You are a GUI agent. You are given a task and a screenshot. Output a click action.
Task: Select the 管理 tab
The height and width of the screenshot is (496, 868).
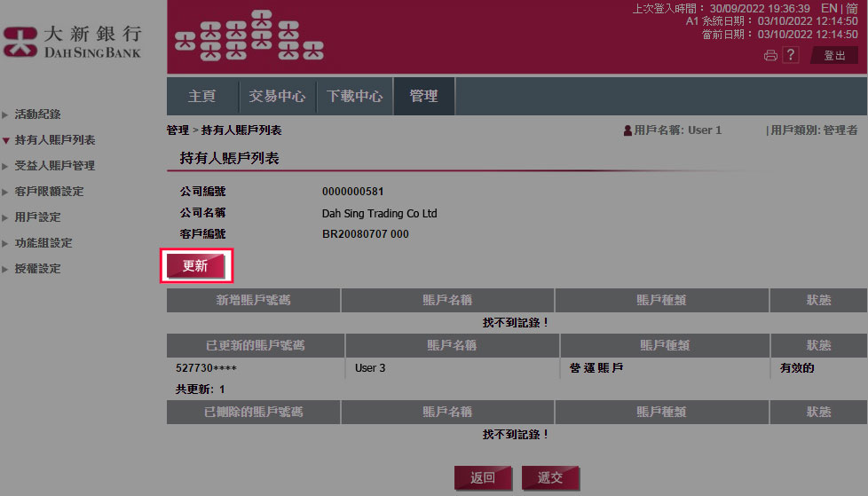424,97
